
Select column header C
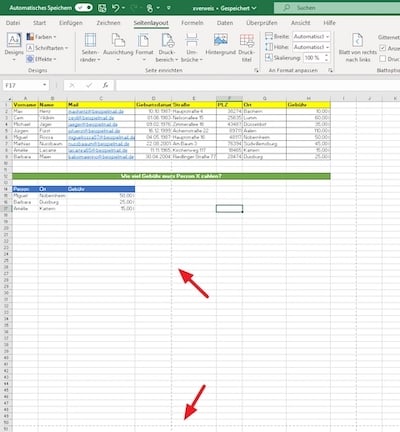point(101,98)
